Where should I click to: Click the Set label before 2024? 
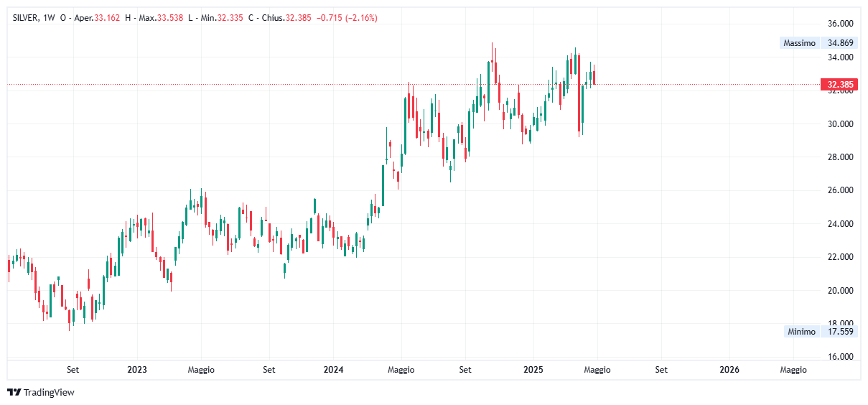(269, 370)
